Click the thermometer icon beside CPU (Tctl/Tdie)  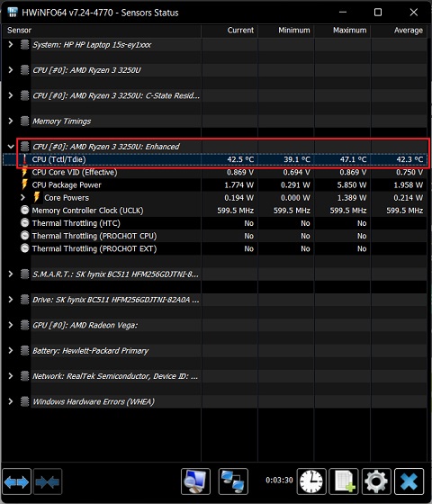click(x=24, y=159)
